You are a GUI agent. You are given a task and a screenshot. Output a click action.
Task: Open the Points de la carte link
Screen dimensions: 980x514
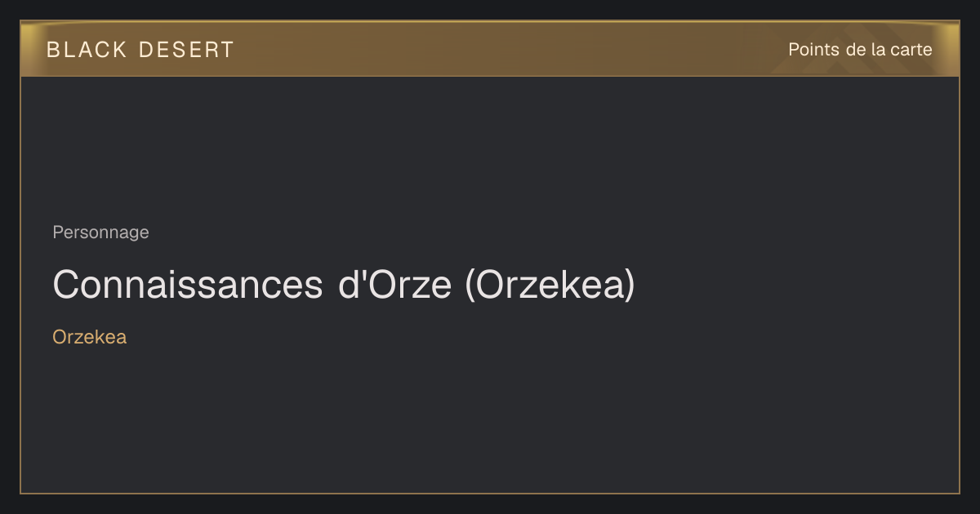(860, 50)
